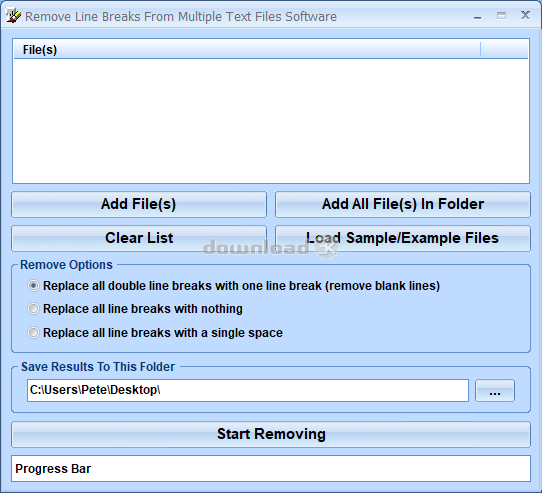Open folder browser with the ellipsis button
542x493 pixels.
[495, 391]
